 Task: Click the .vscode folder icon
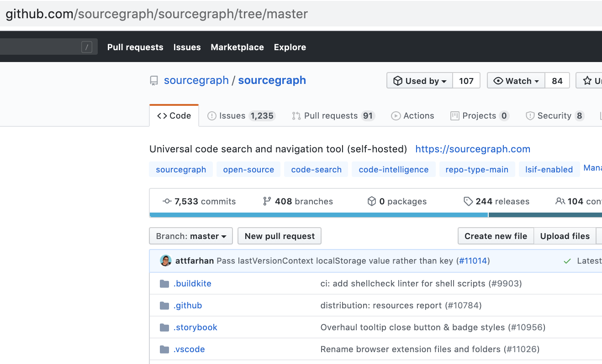pyautogui.click(x=164, y=349)
